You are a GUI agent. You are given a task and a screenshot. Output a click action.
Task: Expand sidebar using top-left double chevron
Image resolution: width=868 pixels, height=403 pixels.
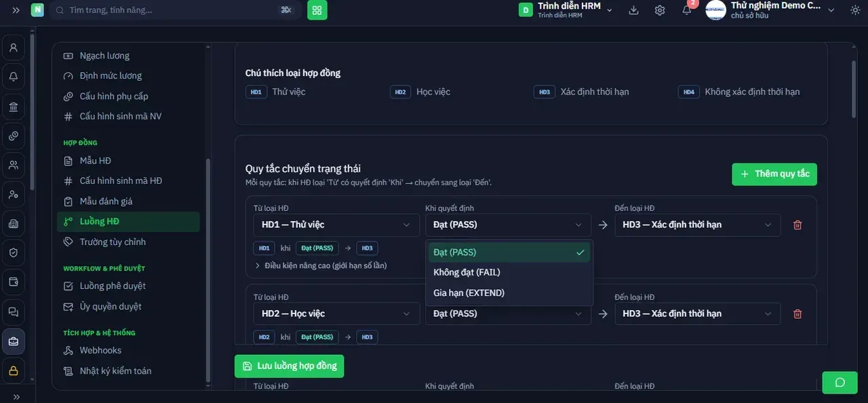point(16,10)
